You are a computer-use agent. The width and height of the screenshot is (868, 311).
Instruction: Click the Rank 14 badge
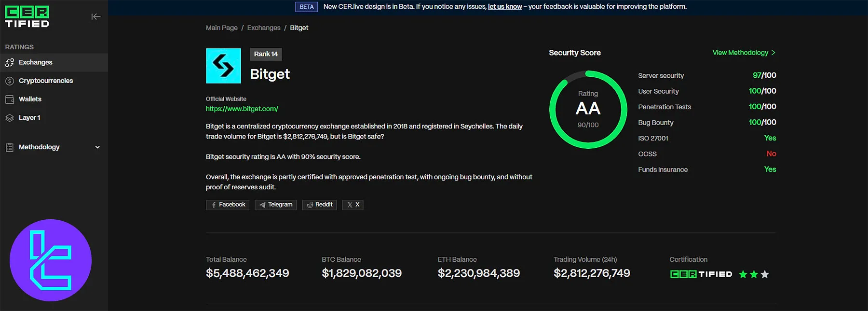266,54
